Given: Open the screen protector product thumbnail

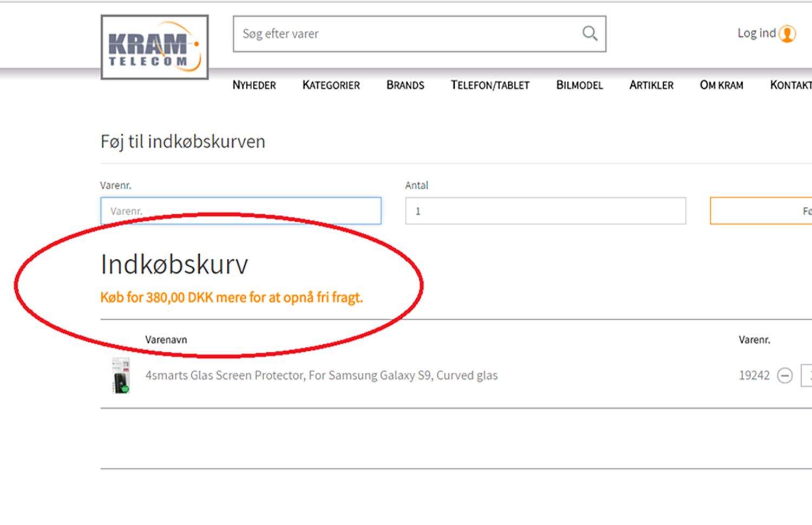Looking at the screenshot, I should pyautogui.click(x=121, y=375).
